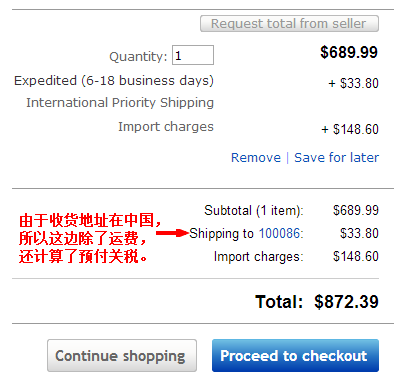Focus the Quantity input field
399x385 pixels.
click(193, 55)
